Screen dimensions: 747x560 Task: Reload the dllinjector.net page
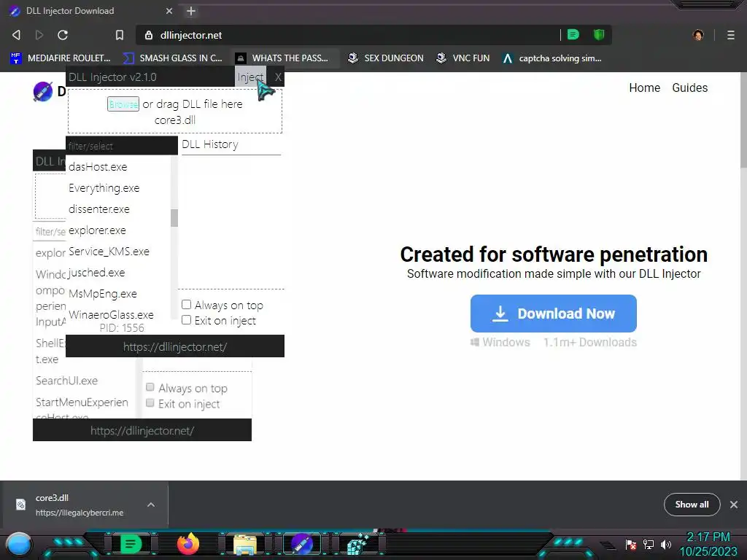[63, 35]
